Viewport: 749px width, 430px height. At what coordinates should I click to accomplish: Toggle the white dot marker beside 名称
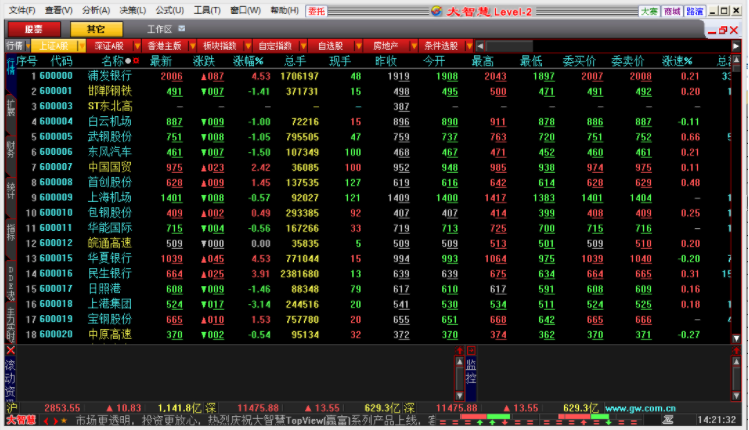pyautogui.click(x=128, y=61)
